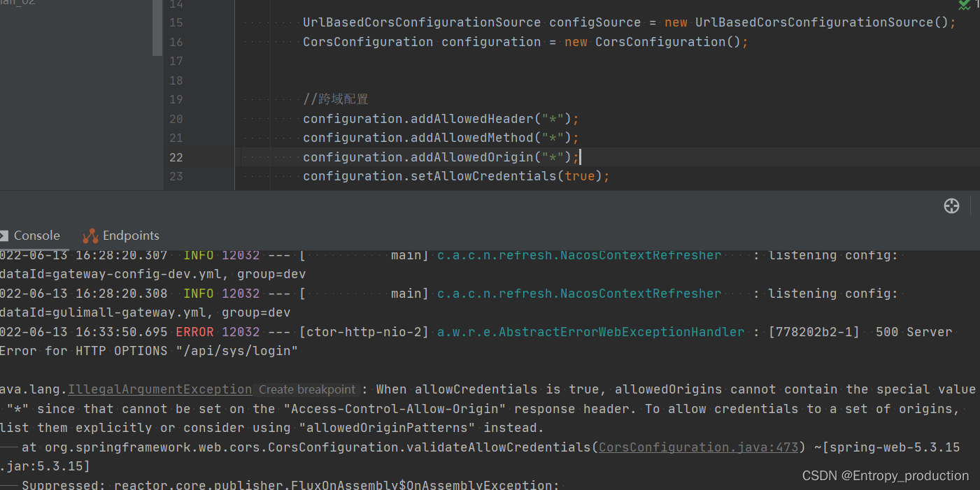Open the Console tab
The image size is (980, 490).
tap(29, 236)
